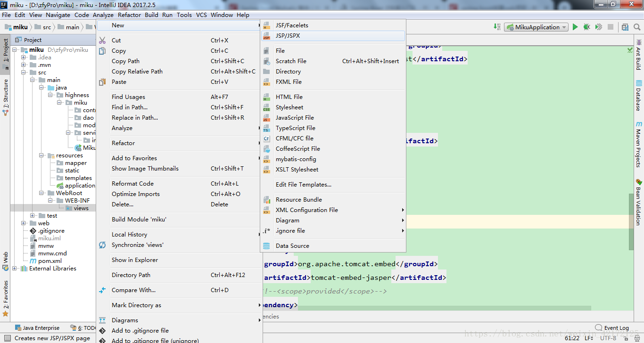Start debugging with the bug icon
The image size is (644, 343).
[586, 27]
